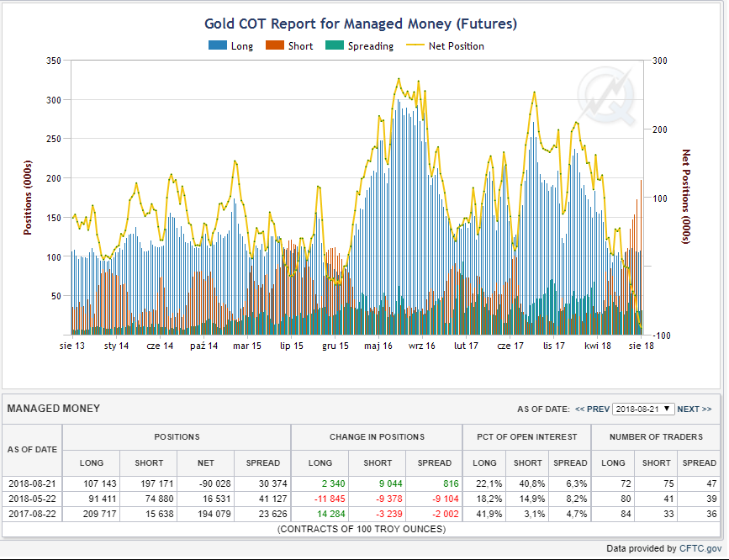Click the open interest value 41,9%
The width and height of the screenshot is (729, 560).
coord(489,515)
